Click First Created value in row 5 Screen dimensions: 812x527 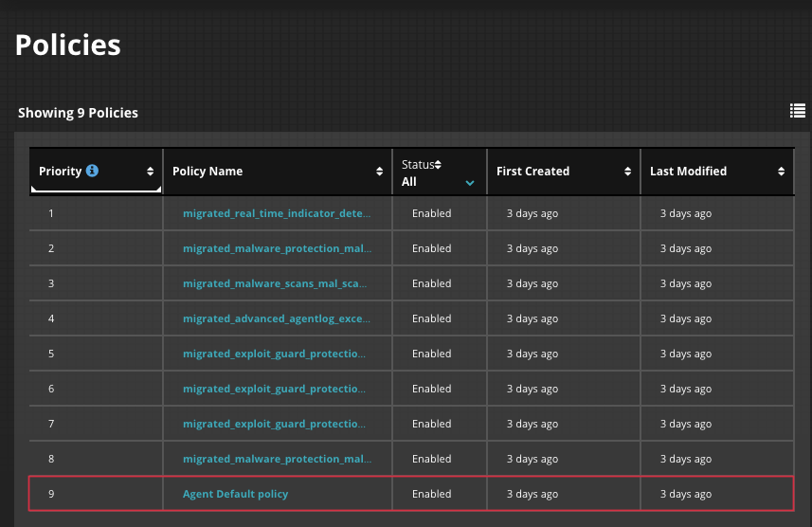coord(532,354)
